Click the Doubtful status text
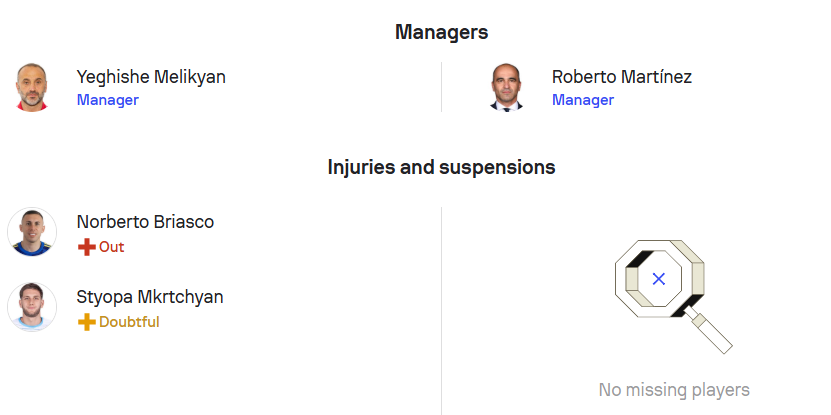Viewport: 831px width, 415px height. 129,322
